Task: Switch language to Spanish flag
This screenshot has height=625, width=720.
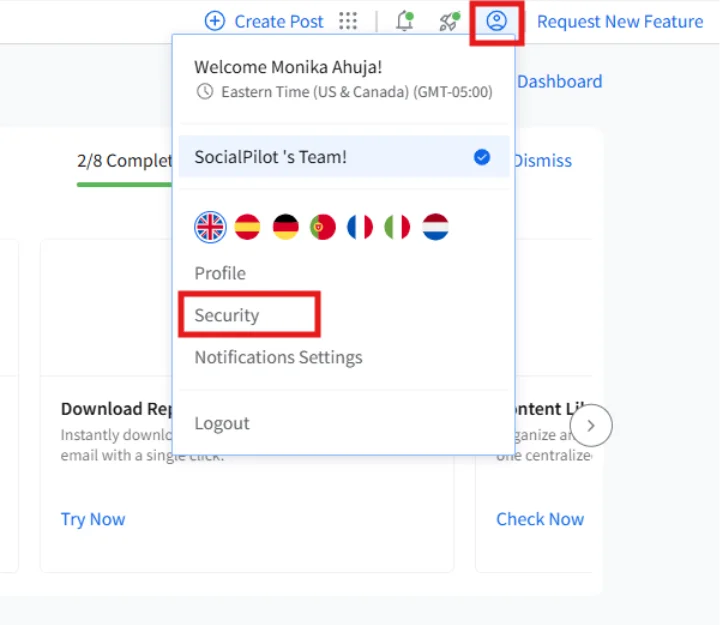Action: point(248,227)
